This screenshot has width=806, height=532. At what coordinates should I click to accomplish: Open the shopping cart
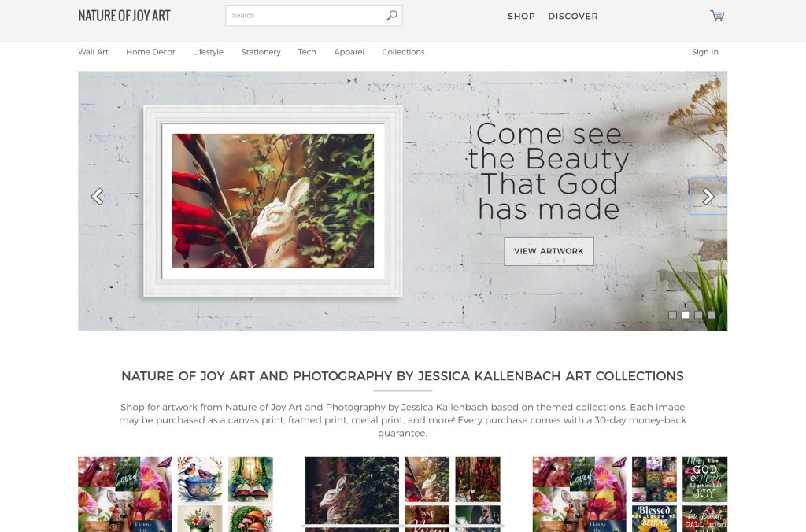[717, 16]
